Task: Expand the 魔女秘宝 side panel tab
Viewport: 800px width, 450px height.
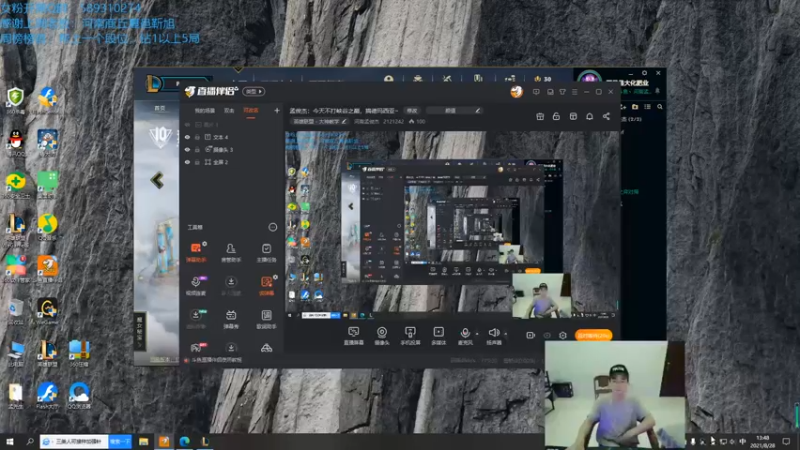Action: pos(139,332)
